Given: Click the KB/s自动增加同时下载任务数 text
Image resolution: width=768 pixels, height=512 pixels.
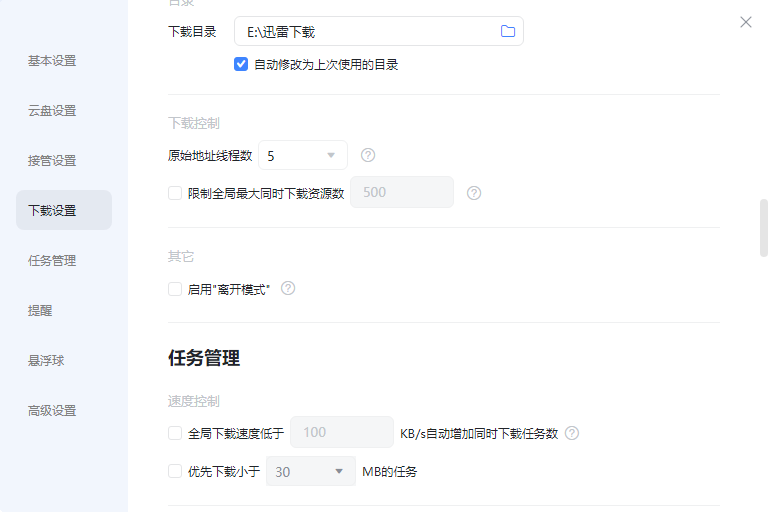Looking at the screenshot, I should (479, 434).
